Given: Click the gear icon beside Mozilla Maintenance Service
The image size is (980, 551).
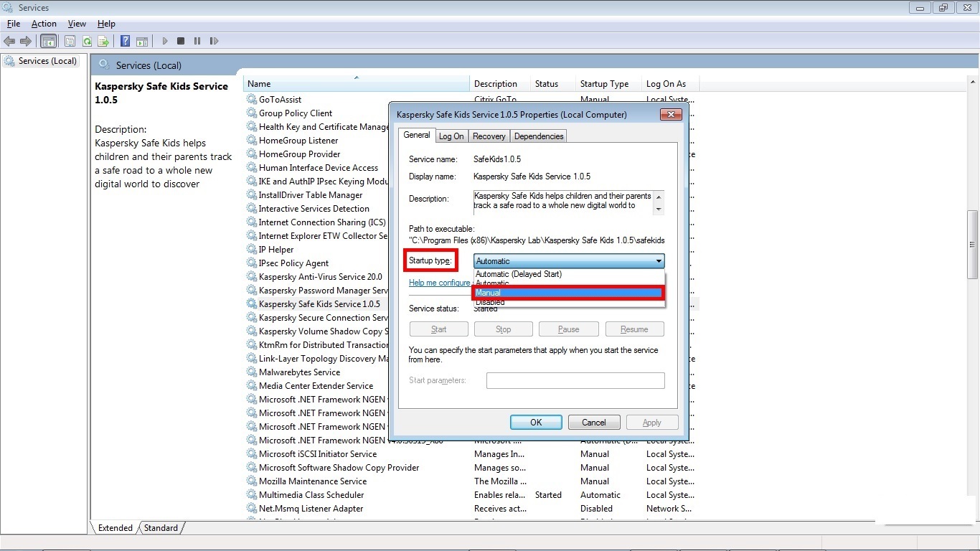Looking at the screenshot, I should [x=252, y=481].
